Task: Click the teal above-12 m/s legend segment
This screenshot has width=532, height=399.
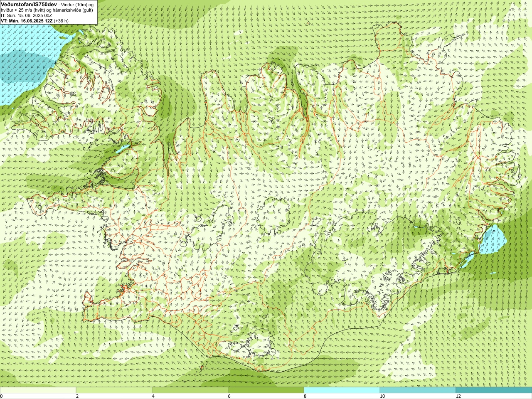Action: click(494, 390)
